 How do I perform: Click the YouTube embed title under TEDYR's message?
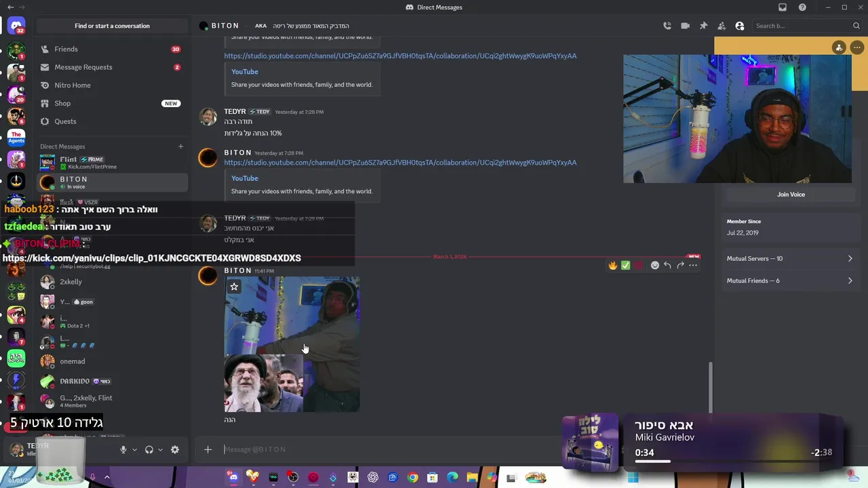[x=245, y=178]
